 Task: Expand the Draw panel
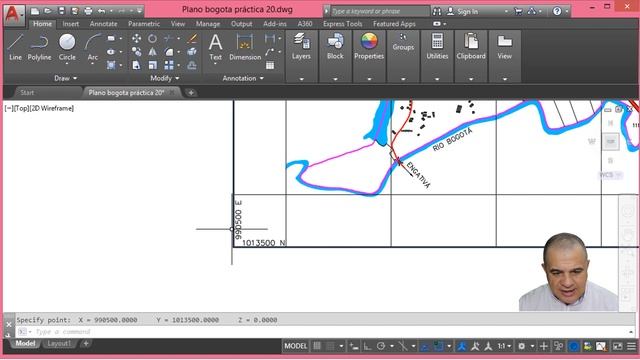pos(65,78)
